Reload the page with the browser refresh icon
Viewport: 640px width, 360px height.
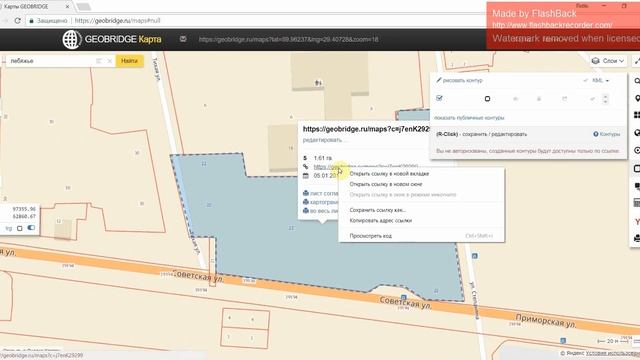coord(17,20)
